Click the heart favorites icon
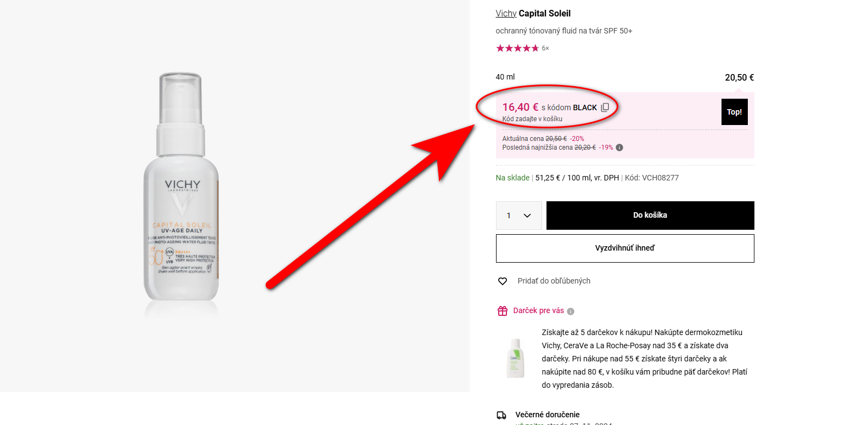The height and width of the screenshot is (425, 868). pos(503,281)
